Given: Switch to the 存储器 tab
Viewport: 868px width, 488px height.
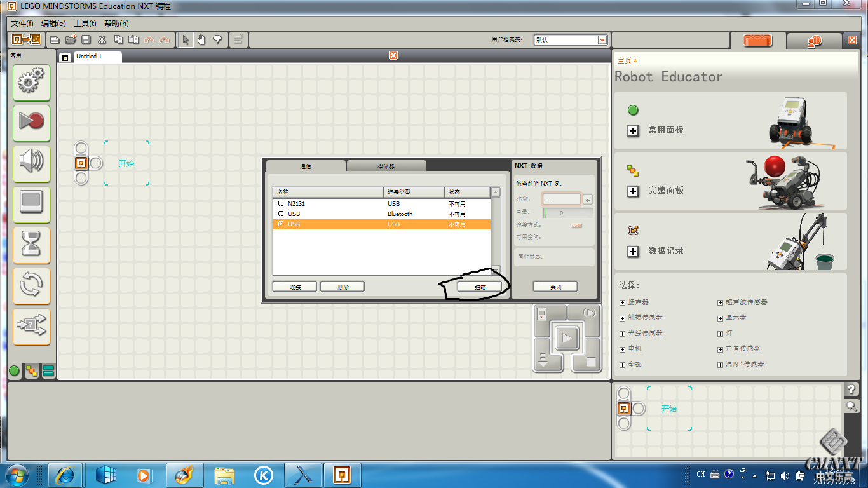Looking at the screenshot, I should [x=386, y=166].
